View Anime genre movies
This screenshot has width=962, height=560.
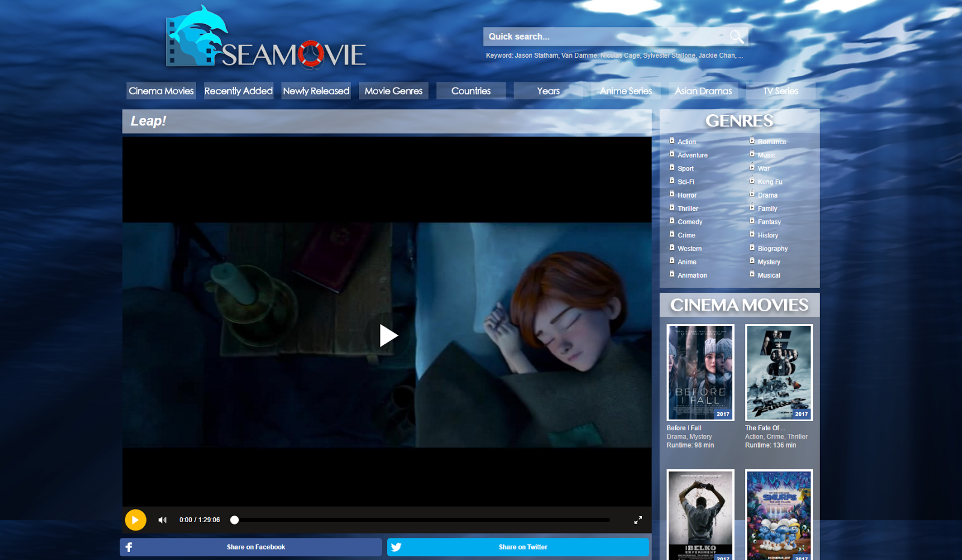[687, 262]
